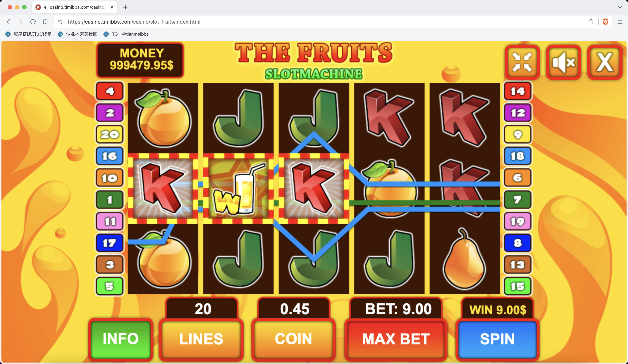Open the browser hamburger menu
628x364 pixels.
tap(620, 22)
